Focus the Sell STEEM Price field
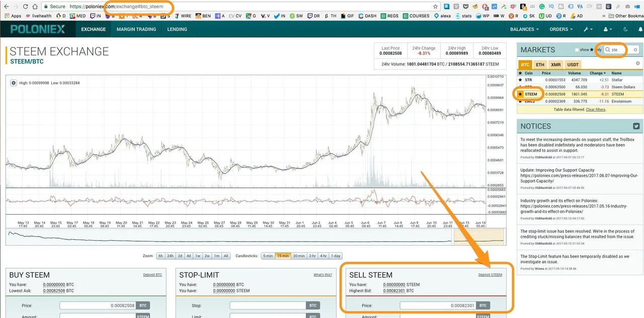This screenshot has width=644, height=318. [438, 305]
